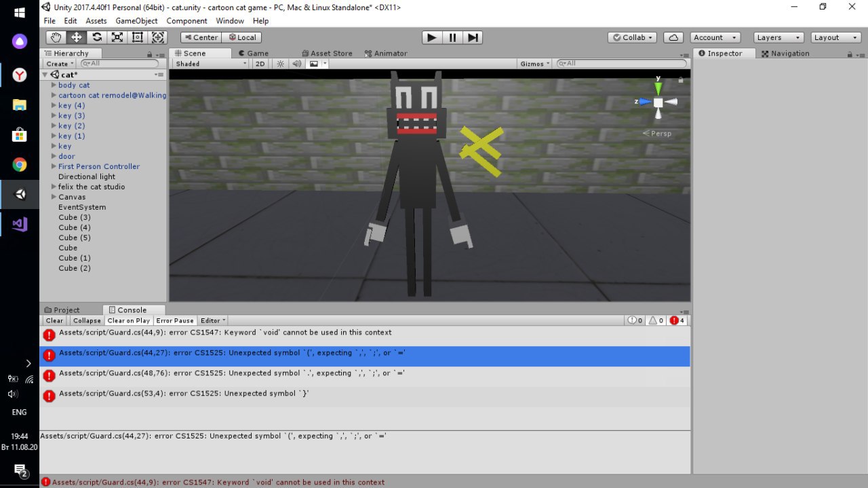Image resolution: width=868 pixels, height=488 pixels.
Task: Click the Step frame button
Action: point(473,37)
